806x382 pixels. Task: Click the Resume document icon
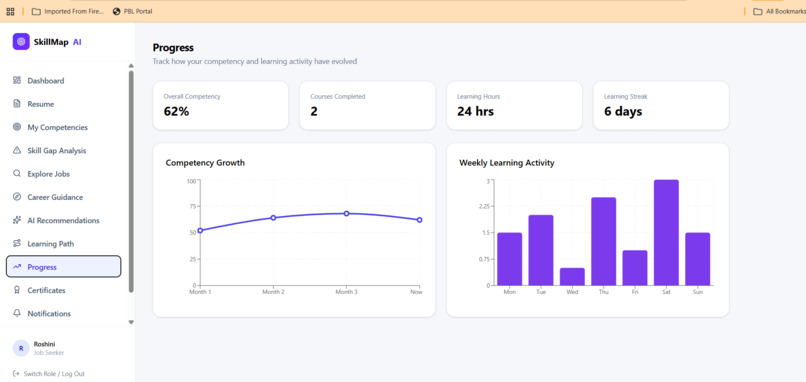(17, 103)
